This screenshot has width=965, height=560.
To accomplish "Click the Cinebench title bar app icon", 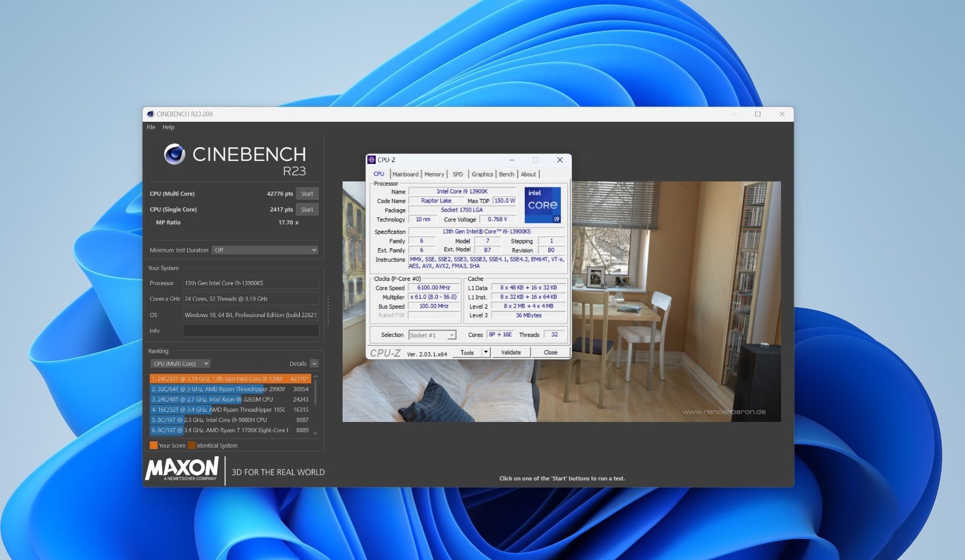I will coord(150,114).
